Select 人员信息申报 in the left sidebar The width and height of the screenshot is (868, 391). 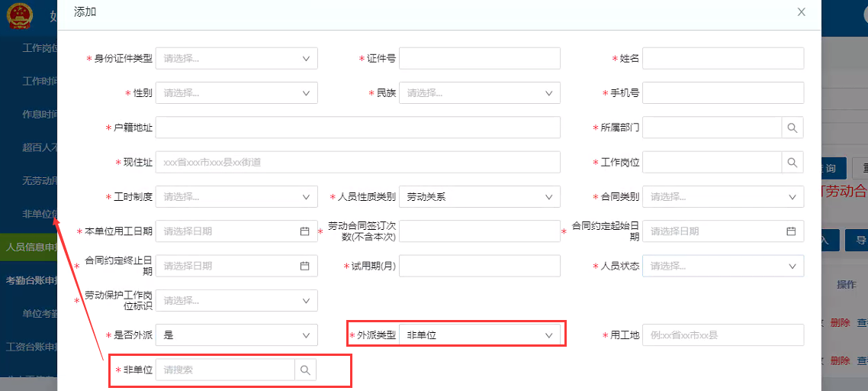coord(29,247)
